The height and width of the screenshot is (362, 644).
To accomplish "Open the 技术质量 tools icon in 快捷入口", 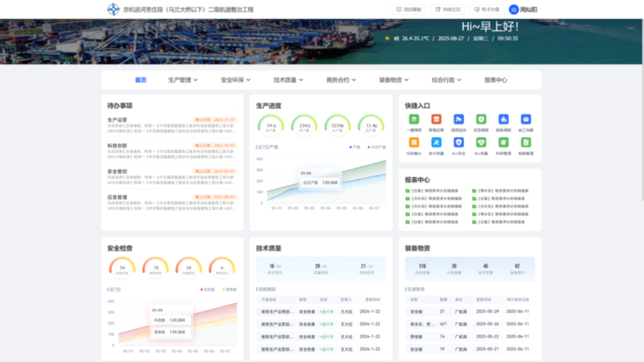I will pyautogui.click(x=436, y=142).
